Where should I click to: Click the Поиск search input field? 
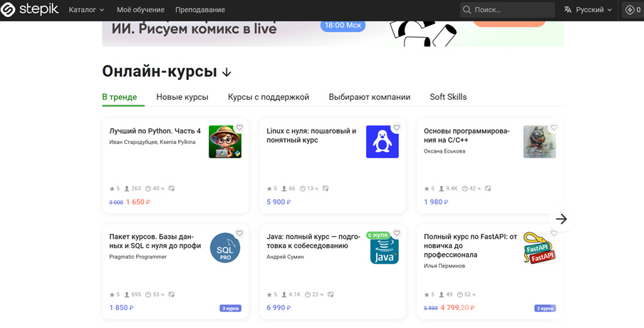(507, 10)
